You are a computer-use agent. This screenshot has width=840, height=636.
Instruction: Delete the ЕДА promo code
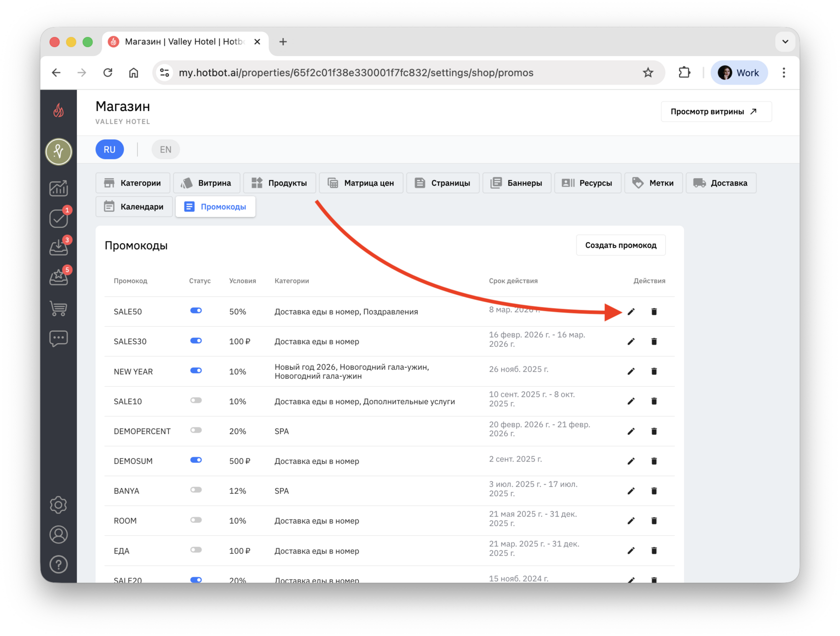click(x=654, y=550)
